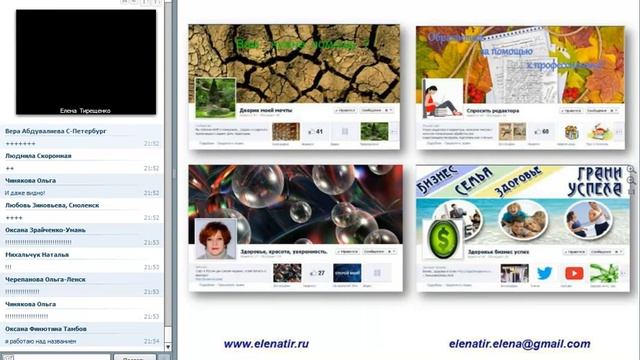
Task: Click the black presenter video of Елена Тирещенко
Action: 86,62
